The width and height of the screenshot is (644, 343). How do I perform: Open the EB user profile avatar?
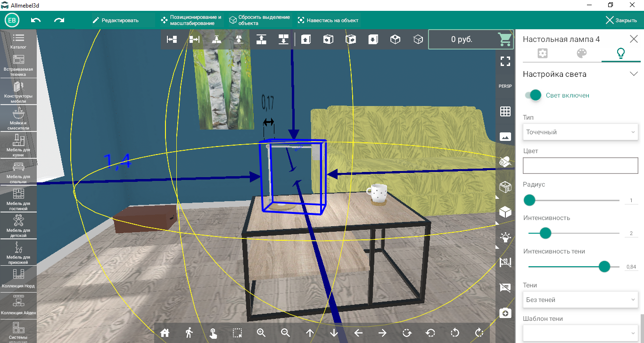(x=12, y=20)
